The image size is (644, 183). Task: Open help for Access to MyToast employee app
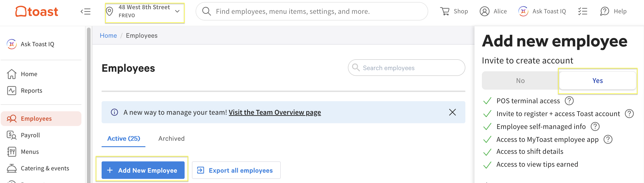[x=608, y=139]
